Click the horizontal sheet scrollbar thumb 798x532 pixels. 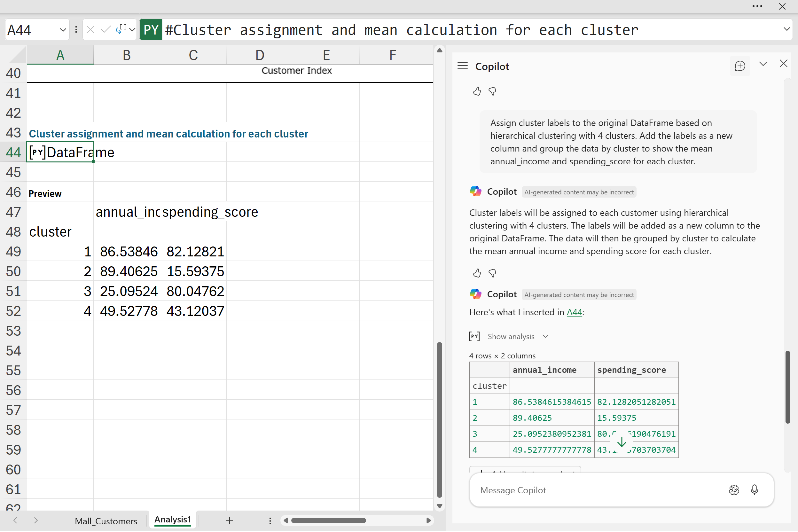[x=328, y=520]
